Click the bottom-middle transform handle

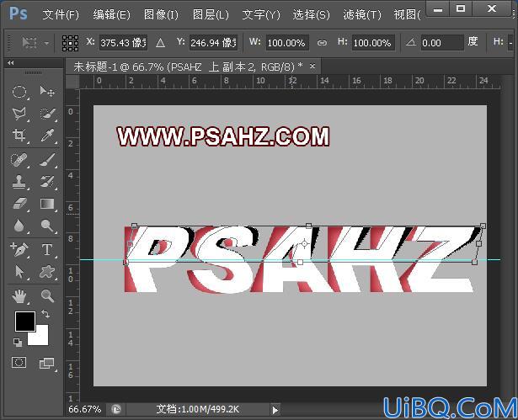[300, 262]
